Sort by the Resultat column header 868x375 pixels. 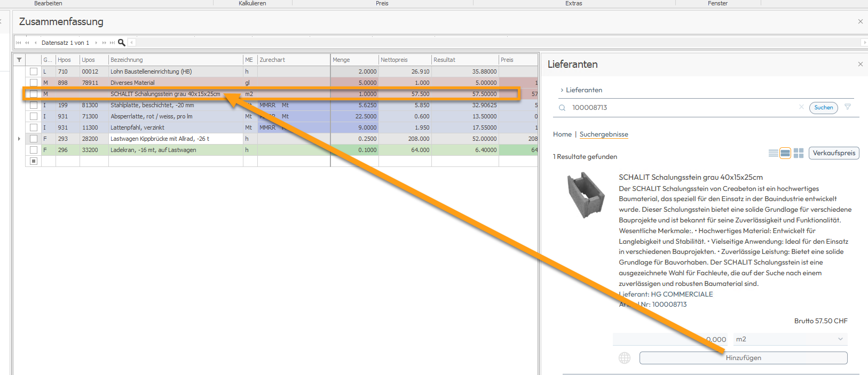464,60
